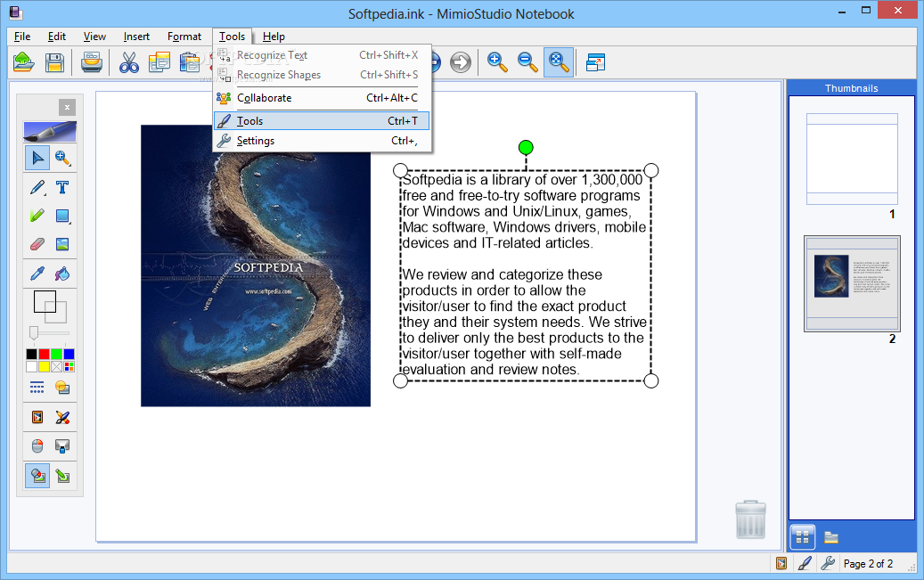The height and width of the screenshot is (580, 924).
Task: Close the floating tools palette
Action: click(x=67, y=107)
